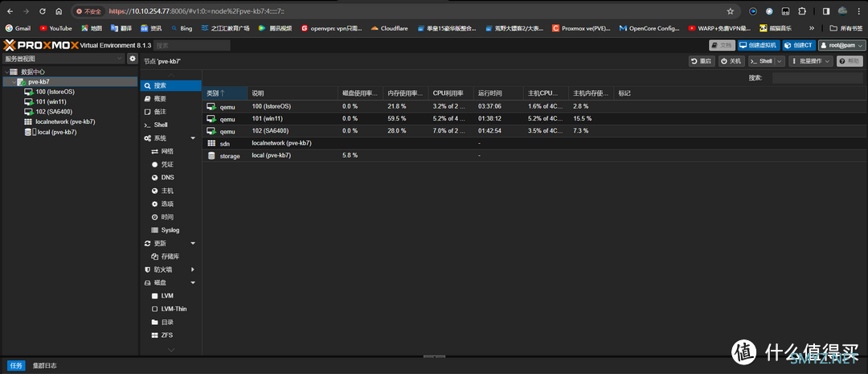The image size is (868, 374).
Task: Sort grid by CPU利用率 column header
Action: [451, 93]
